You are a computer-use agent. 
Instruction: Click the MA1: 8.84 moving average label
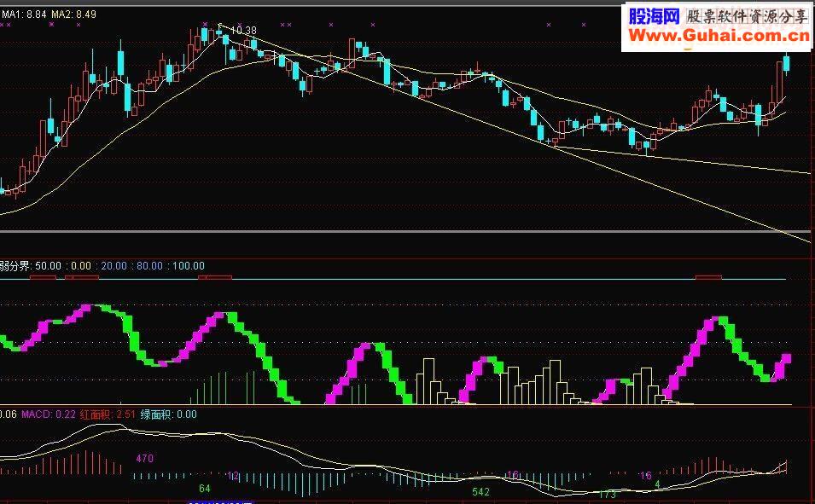pyautogui.click(x=25, y=14)
